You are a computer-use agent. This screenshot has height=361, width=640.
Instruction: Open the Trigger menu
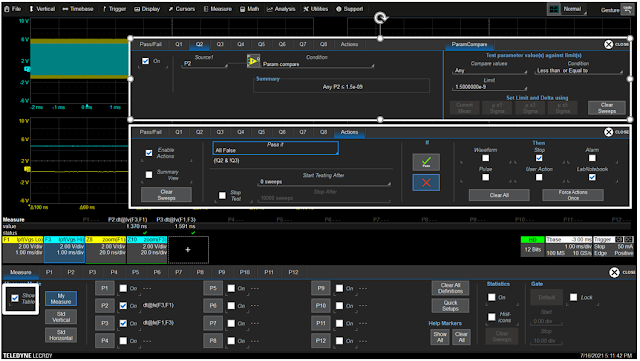(x=114, y=9)
